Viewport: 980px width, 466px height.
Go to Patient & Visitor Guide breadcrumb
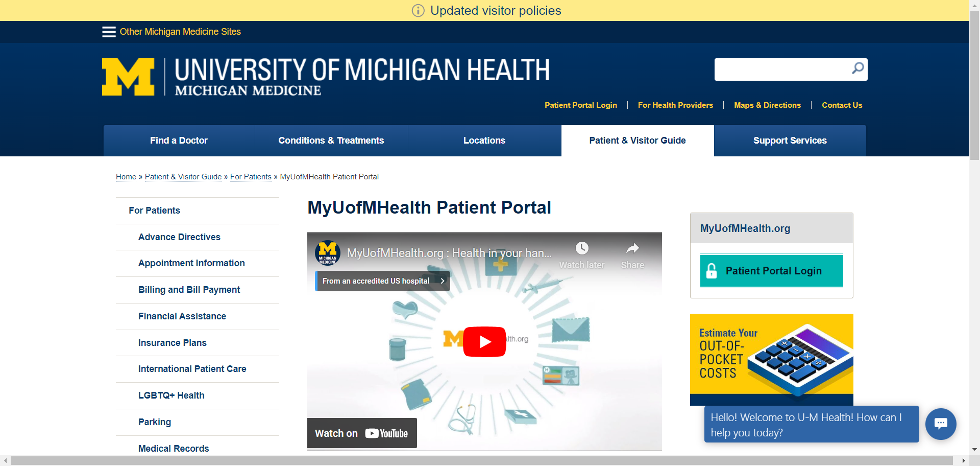click(183, 177)
